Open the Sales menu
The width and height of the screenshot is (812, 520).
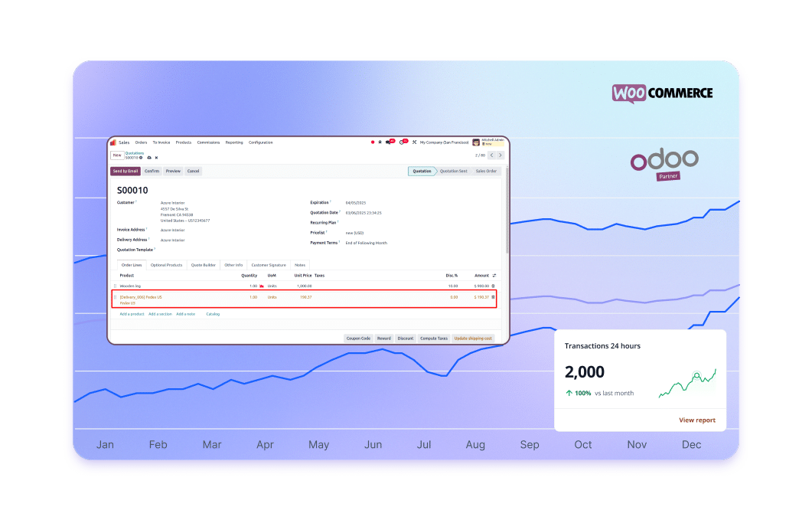click(124, 142)
